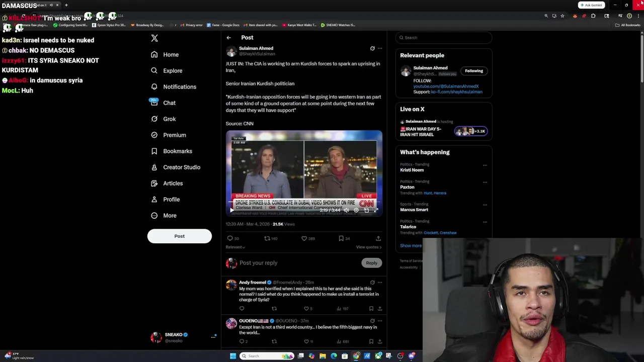Open options for Paxton trend
644x362 pixels.
[x=485, y=183]
